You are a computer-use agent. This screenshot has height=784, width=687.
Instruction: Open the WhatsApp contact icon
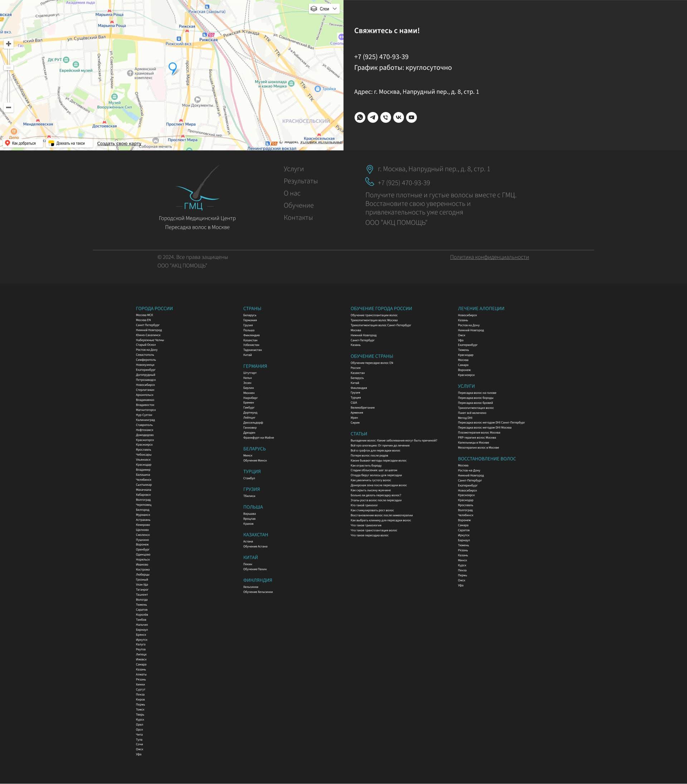360,117
